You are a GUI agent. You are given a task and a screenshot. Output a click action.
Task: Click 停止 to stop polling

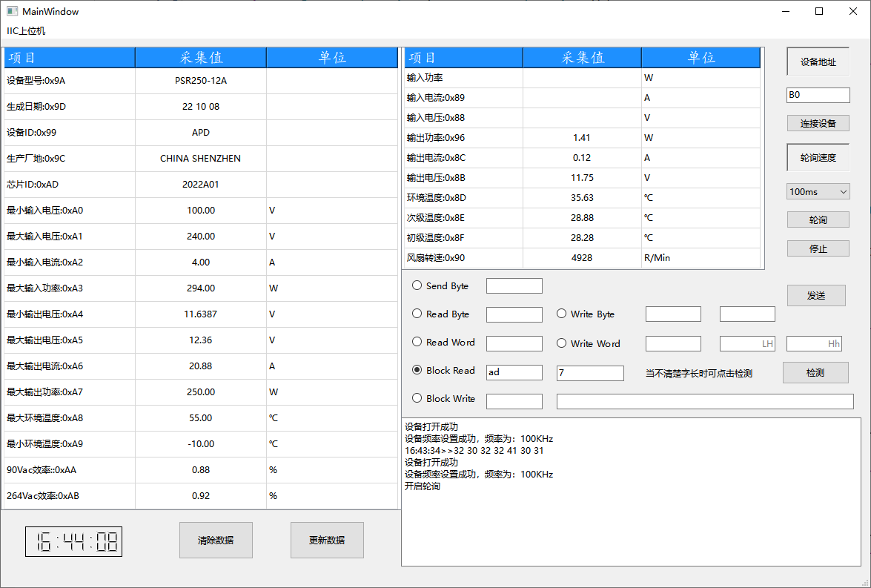(818, 248)
